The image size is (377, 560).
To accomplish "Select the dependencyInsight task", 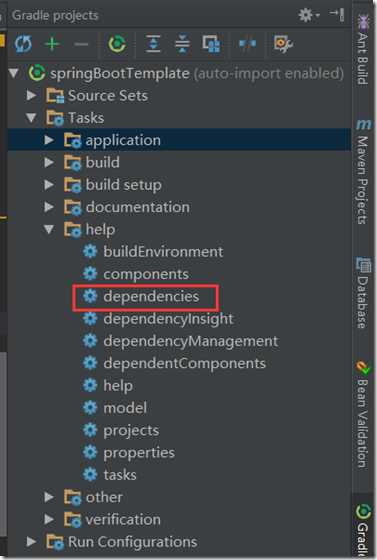I will click(x=168, y=319).
